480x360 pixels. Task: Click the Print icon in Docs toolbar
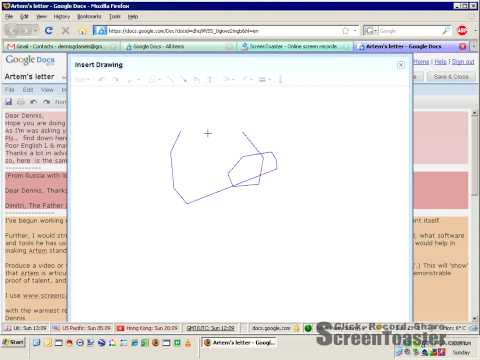pyautogui.click(x=21, y=102)
